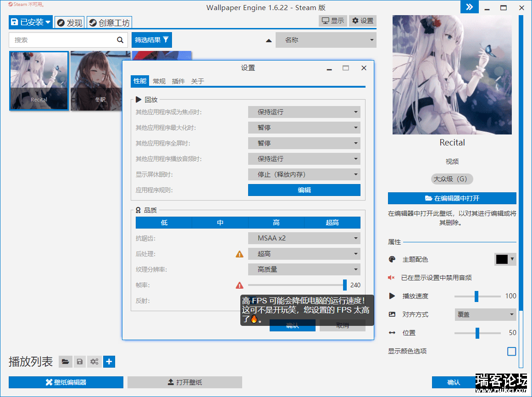Switch to the 发现 discover tab
Viewport: 532px width, 397px height.
(x=70, y=23)
